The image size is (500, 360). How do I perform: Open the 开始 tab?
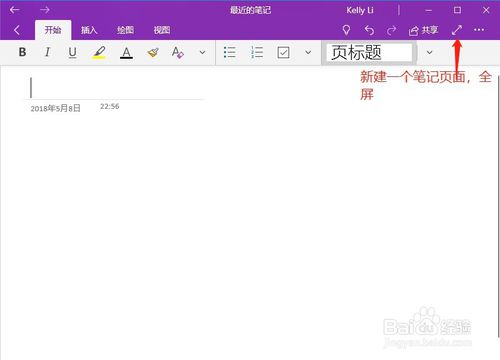pos(53,30)
